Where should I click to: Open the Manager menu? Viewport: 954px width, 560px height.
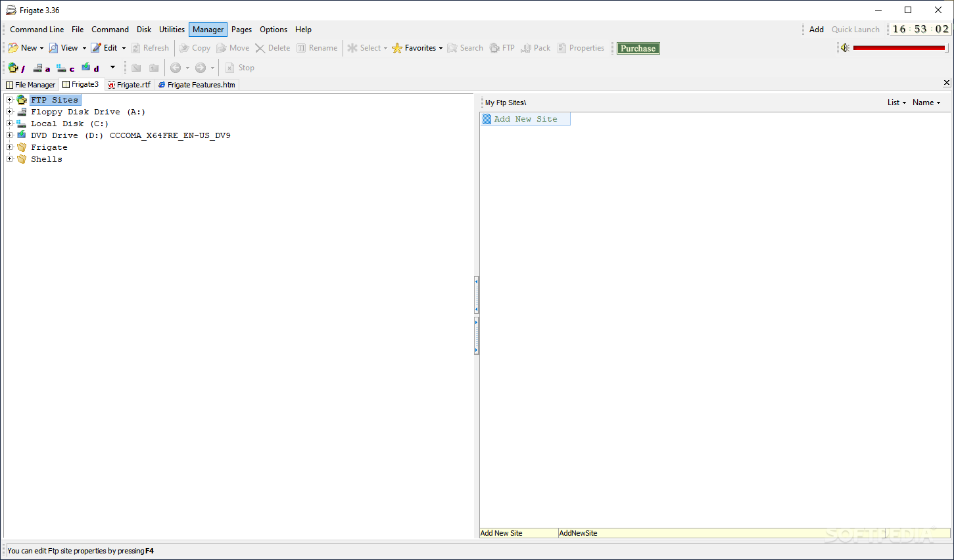[208, 30]
